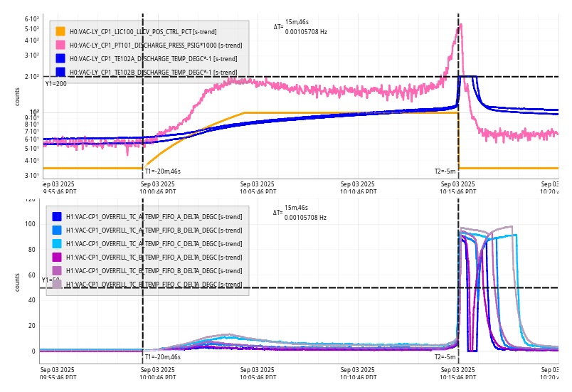Click the blue TE102B DISCHARGE_TEMP legend swatch

coord(60,72)
